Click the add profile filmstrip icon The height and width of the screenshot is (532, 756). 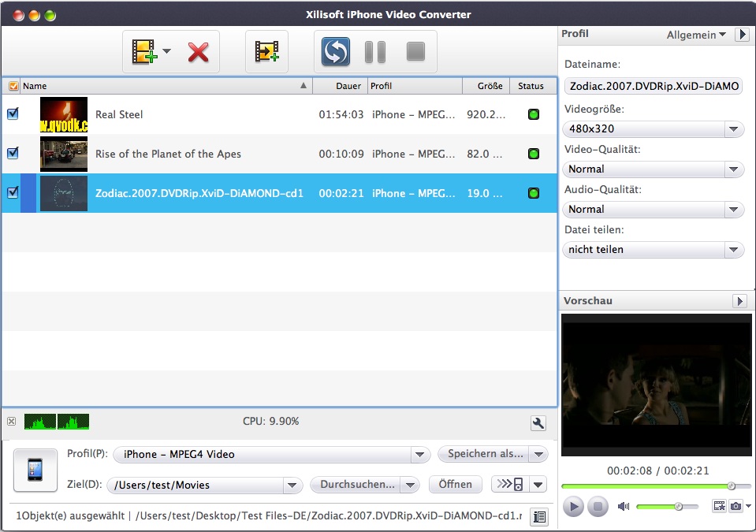266,51
